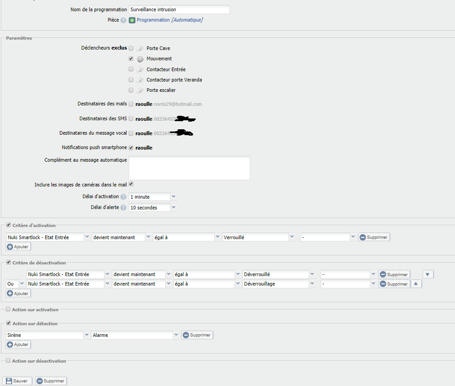The width and height of the screenshot is (455, 386).
Task: Click the green Programmation room icon
Action: (x=132, y=20)
